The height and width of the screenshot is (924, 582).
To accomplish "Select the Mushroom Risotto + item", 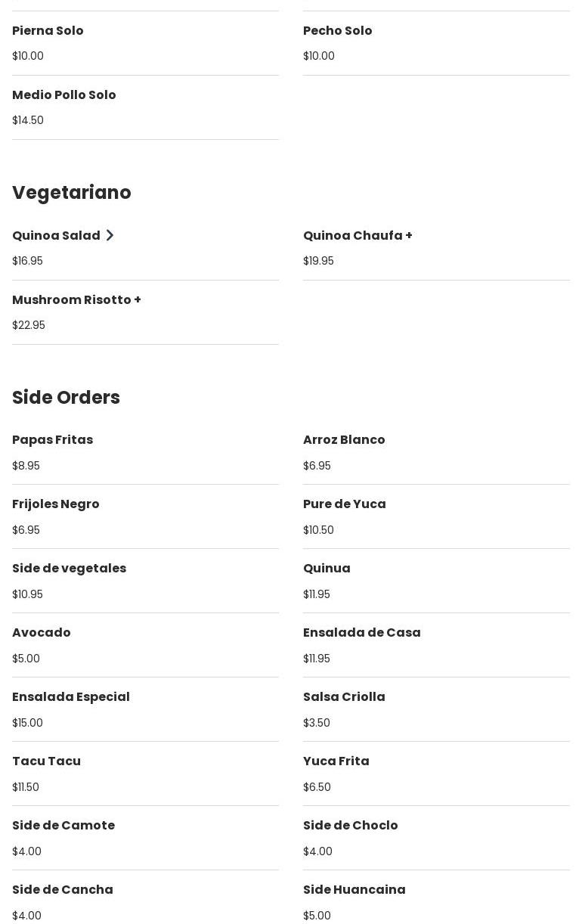I will coord(76,300).
